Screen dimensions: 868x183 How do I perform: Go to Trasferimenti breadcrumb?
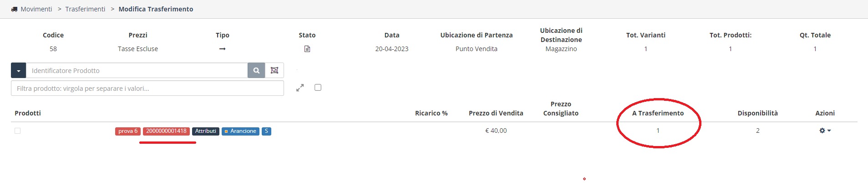point(85,9)
